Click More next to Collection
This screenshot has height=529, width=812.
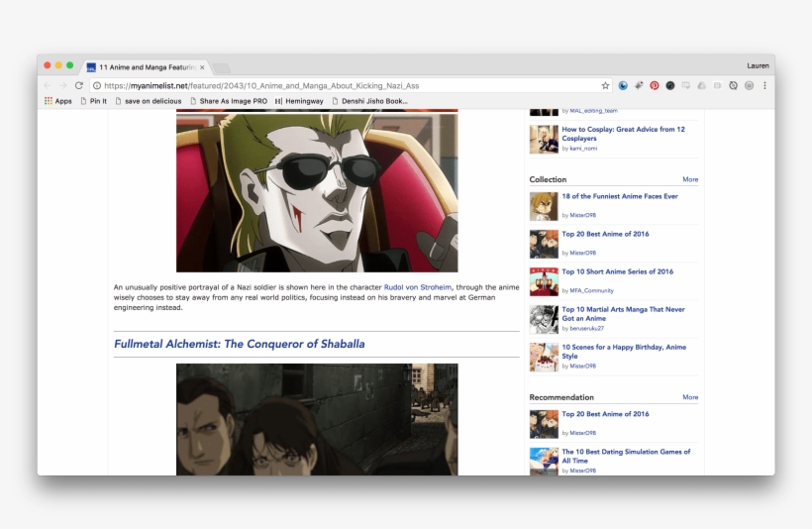point(690,179)
